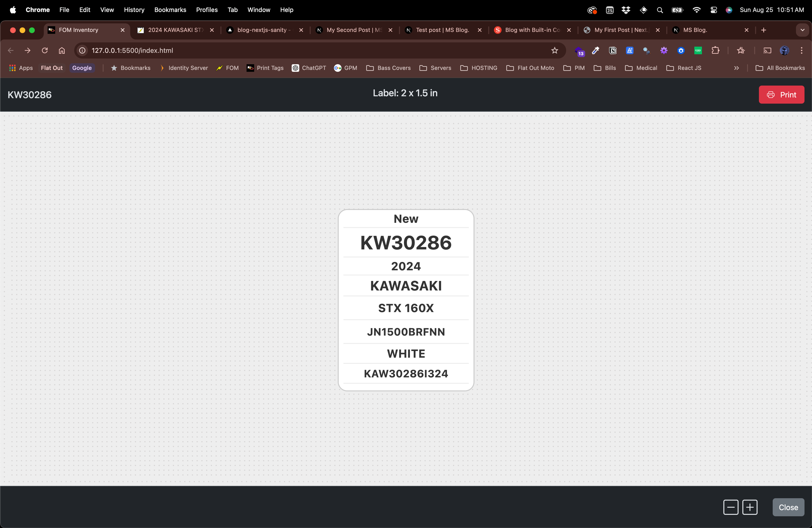Open the Chrome extensions puzzle icon

715,51
